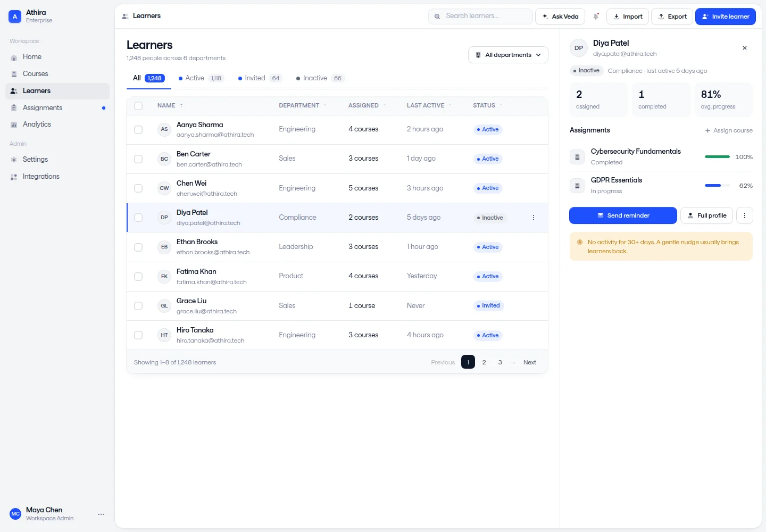The width and height of the screenshot is (766, 532).
Task: Expand the All departments dropdown
Action: pyautogui.click(x=508, y=55)
